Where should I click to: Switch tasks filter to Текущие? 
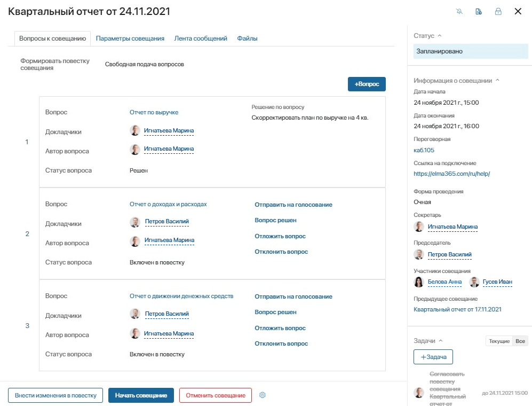tap(499, 341)
